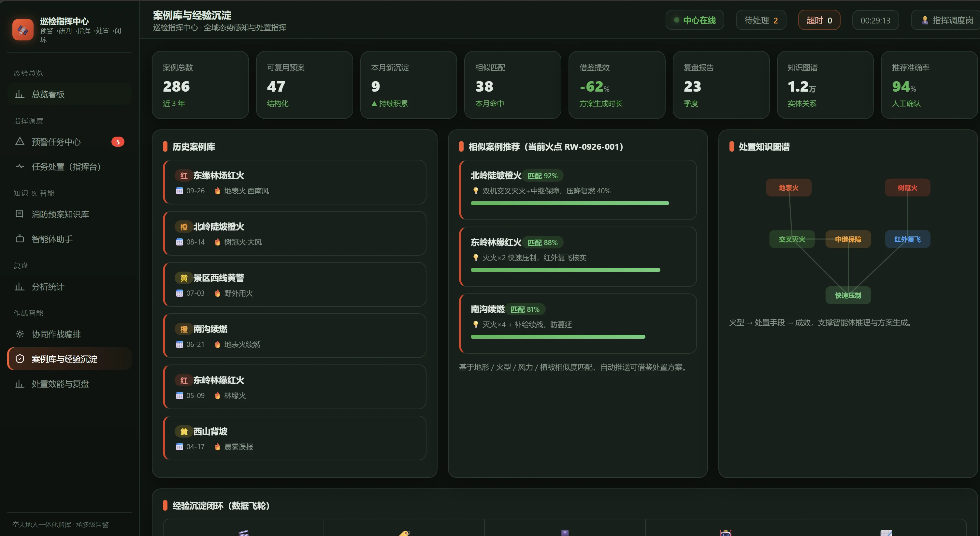Open 消防预案知识库 menu entry

(x=69, y=214)
